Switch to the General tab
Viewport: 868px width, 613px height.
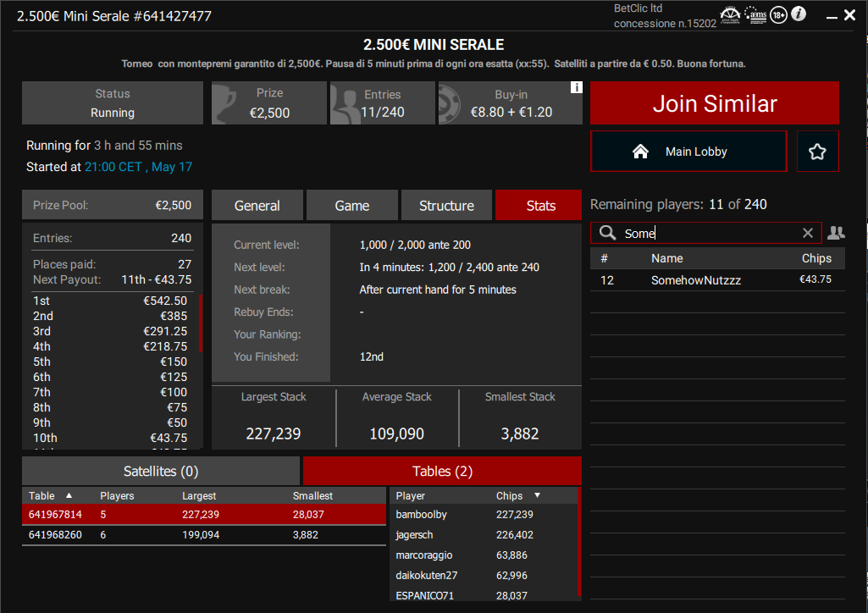[x=257, y=205]
